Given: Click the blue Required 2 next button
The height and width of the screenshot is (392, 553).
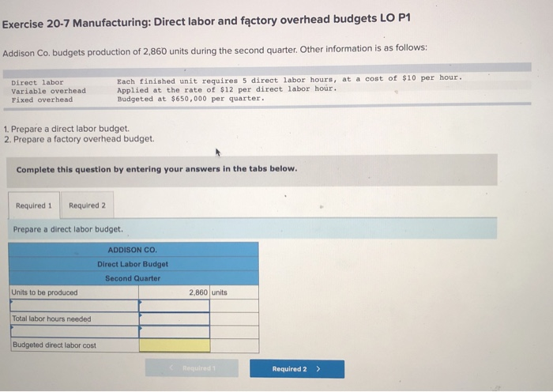Looking at the screenshot, I should click(297, 369).
